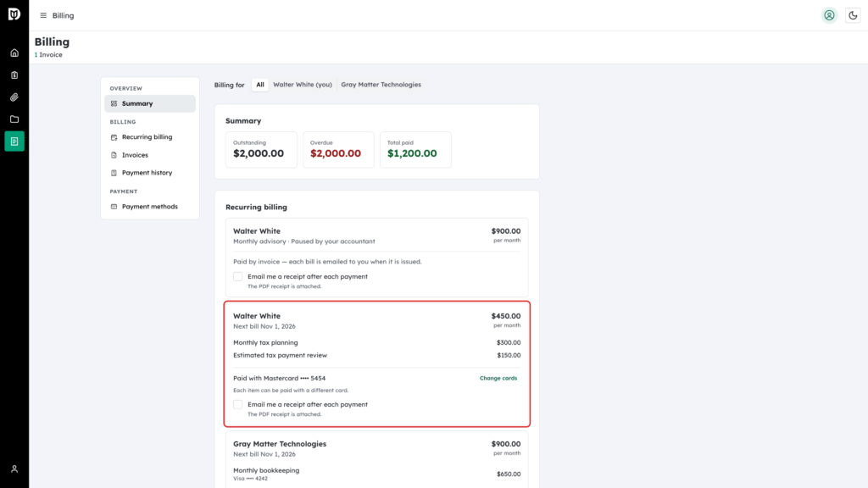
Task: Open the account avatar icon
Action: pyautogui.click(x=829, y=15)
